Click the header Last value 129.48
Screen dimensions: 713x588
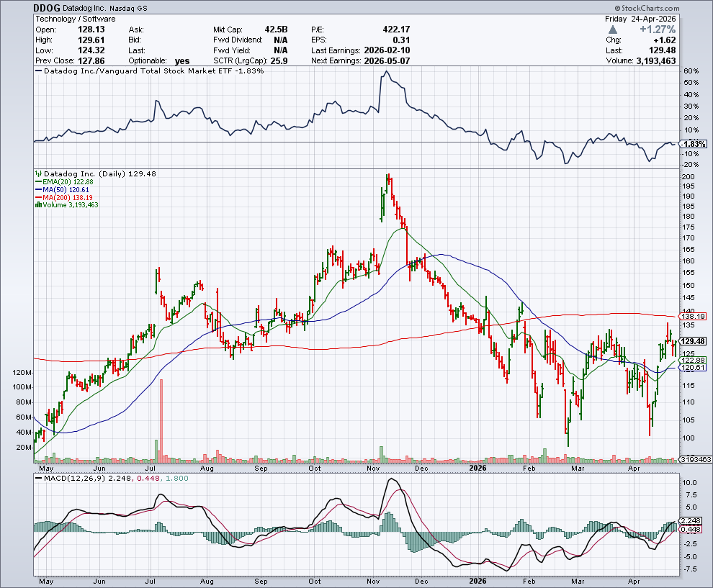coord(662,50)
